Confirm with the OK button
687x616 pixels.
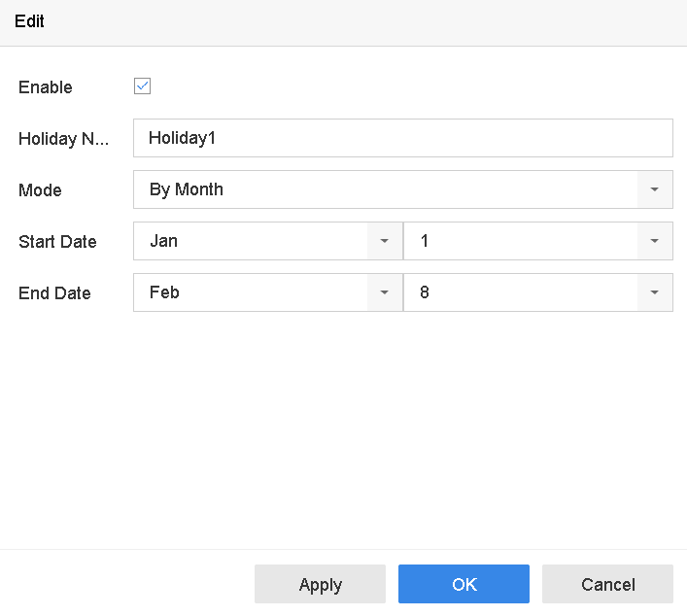pyautogui.click(x=464, y=584)
